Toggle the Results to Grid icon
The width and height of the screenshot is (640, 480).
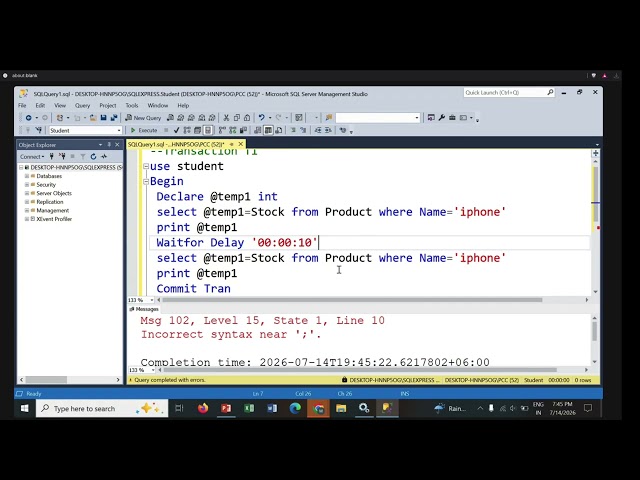click(x=268, y=130)
